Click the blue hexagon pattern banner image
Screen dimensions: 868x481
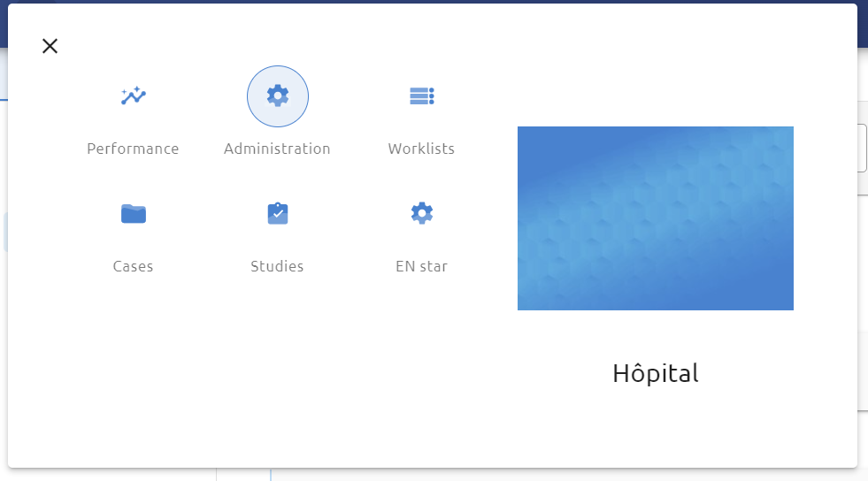(656, 218)
